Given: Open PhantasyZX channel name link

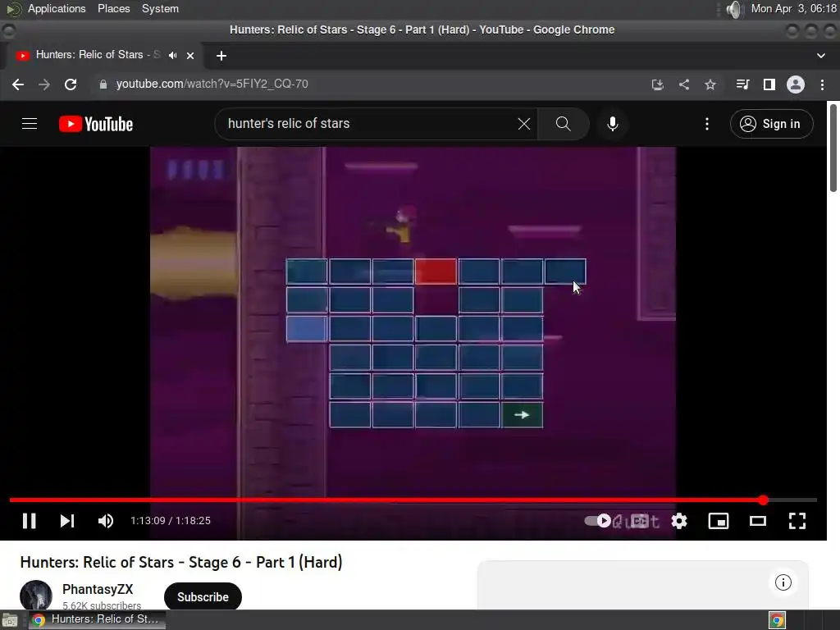Looking at the screenshot, I should [x=98, y=589].
